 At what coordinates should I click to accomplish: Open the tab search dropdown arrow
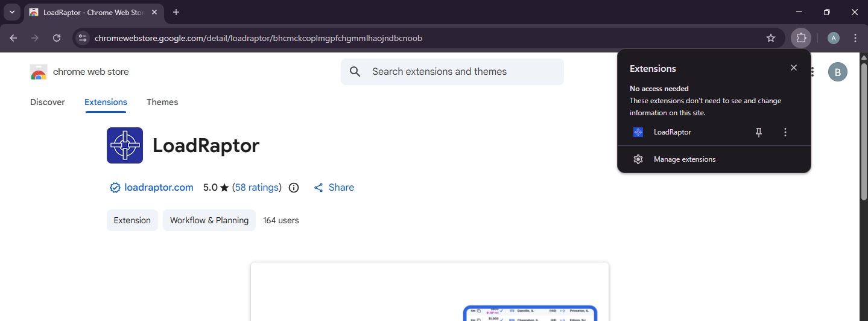pyautogui.click(x=11, y=12)
